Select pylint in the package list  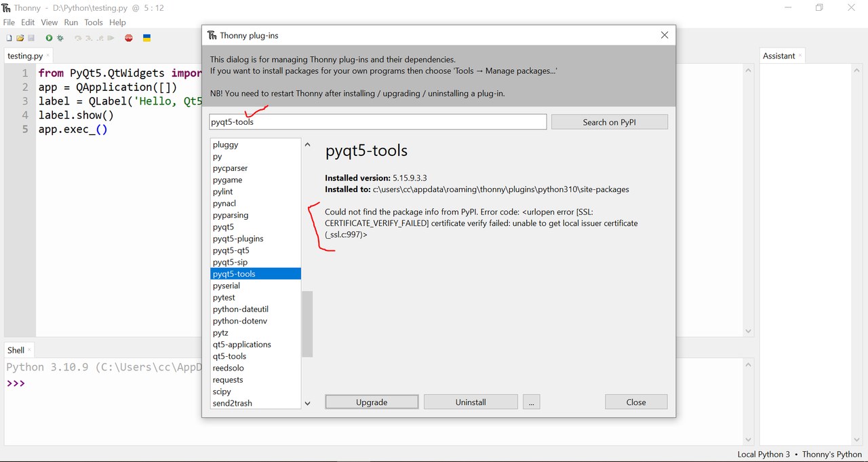point(256,192)
